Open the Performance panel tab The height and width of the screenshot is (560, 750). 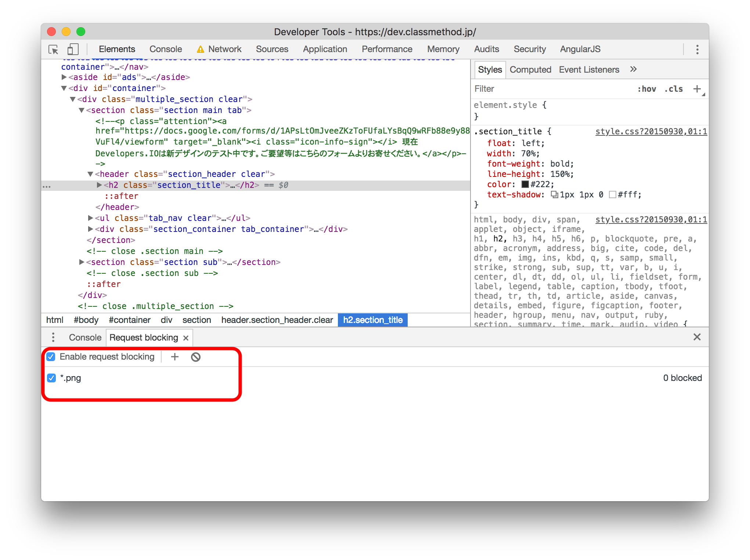(387, 49)
